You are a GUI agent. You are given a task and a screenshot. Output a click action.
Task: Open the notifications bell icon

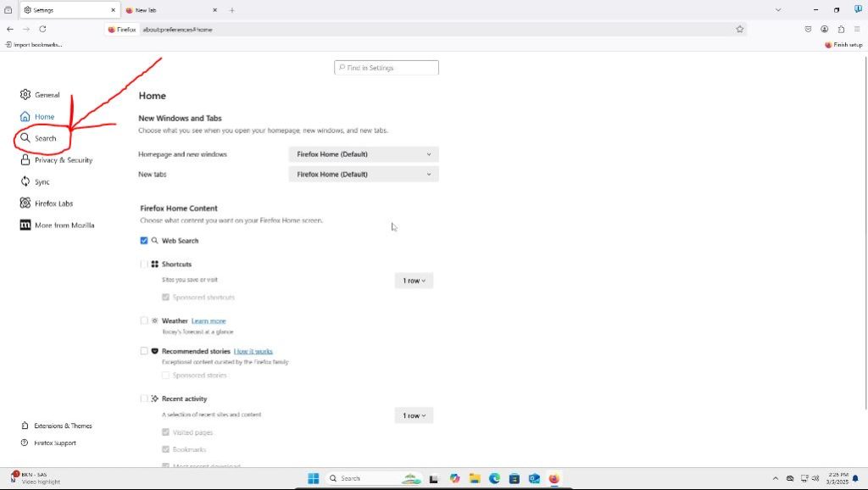pyautogui.click(x=856, y=478)
